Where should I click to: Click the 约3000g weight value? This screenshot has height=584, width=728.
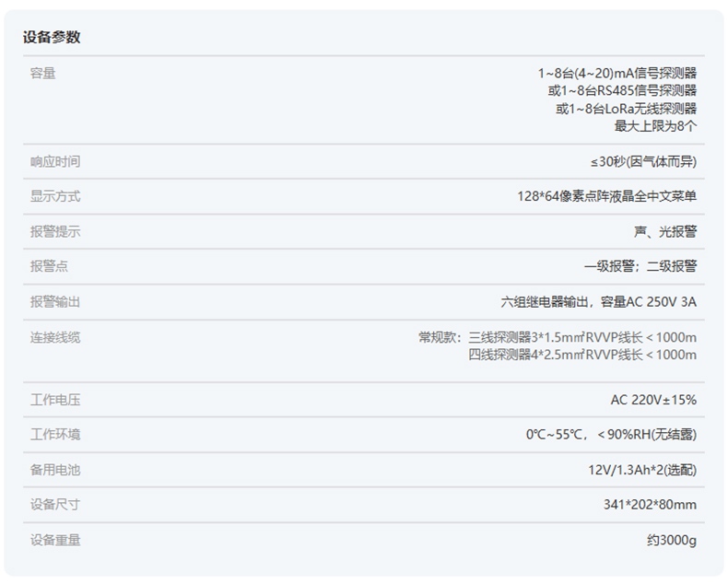671,540
